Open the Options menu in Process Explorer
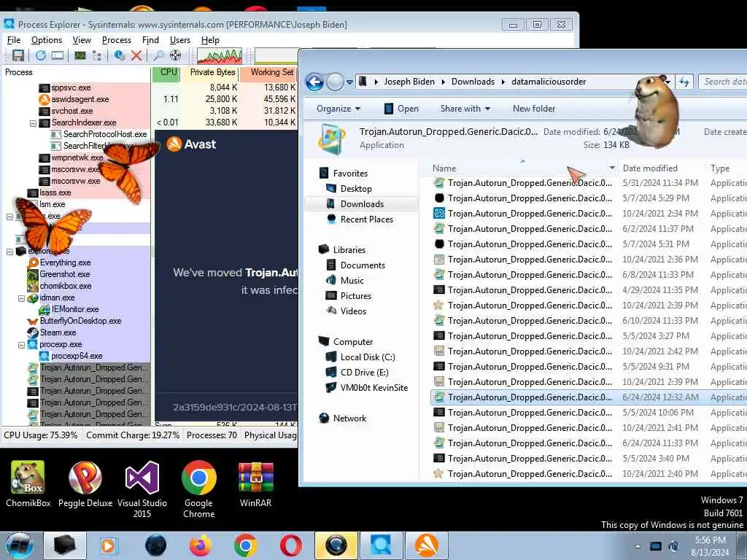The image size is (747, 560). 47,40
